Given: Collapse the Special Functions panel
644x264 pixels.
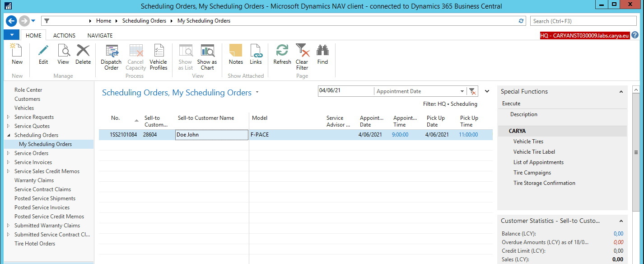Looking at the screenshot, I should (x=621, y=92).
